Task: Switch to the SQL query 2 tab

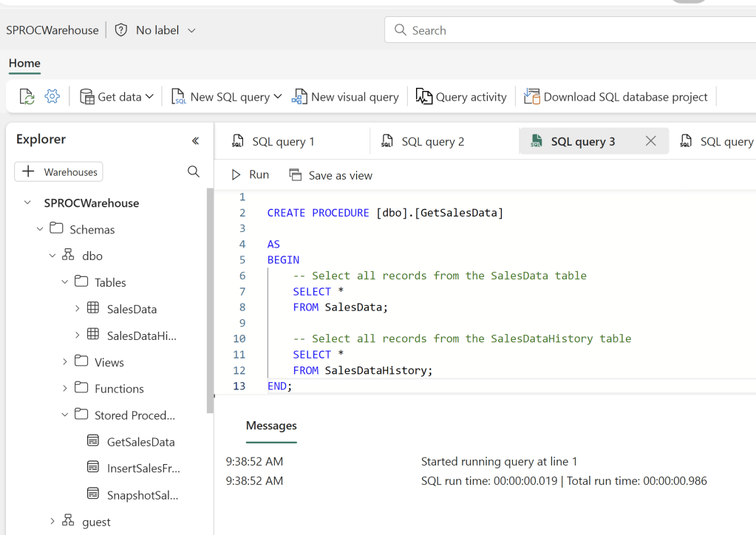Action: [432, 141]
